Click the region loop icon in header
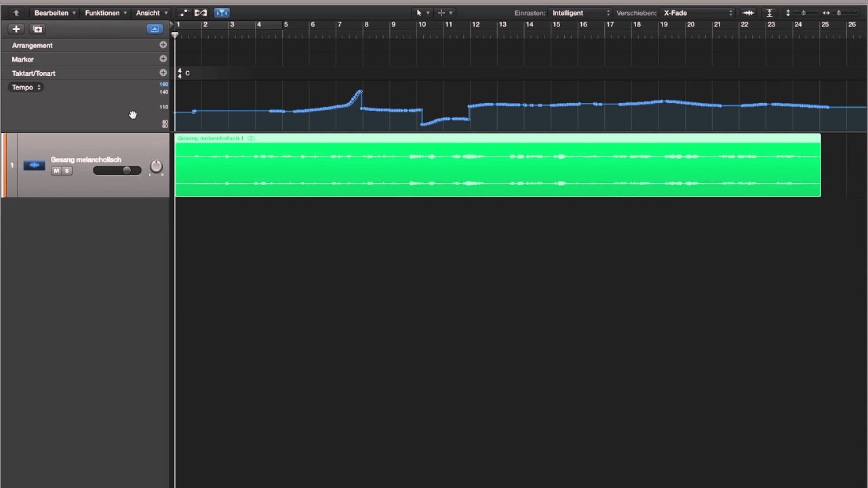Image resolution: width=868 pixels, height=488 pixels. point(251,138)
